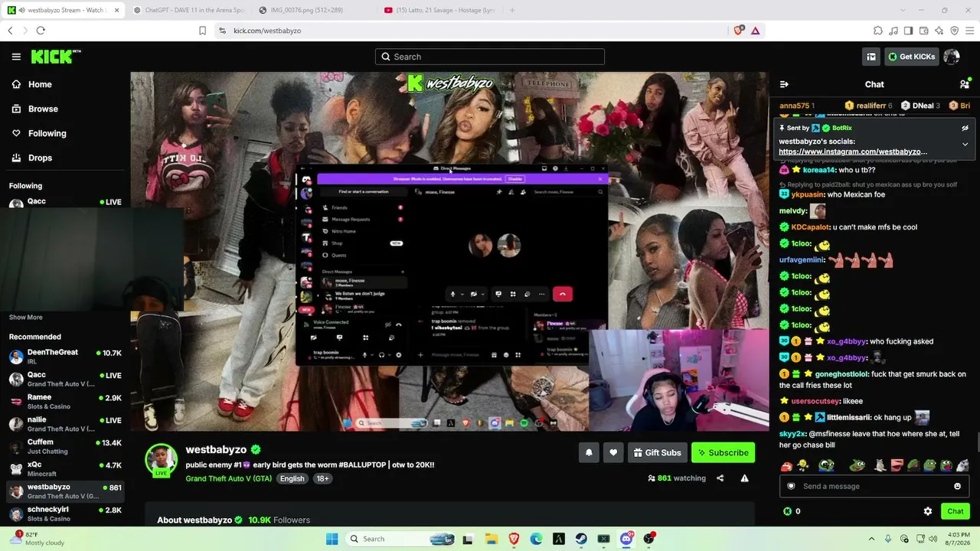The image size is (980, 551).
Task: Open nallie recommended channel
Action: 65,424
